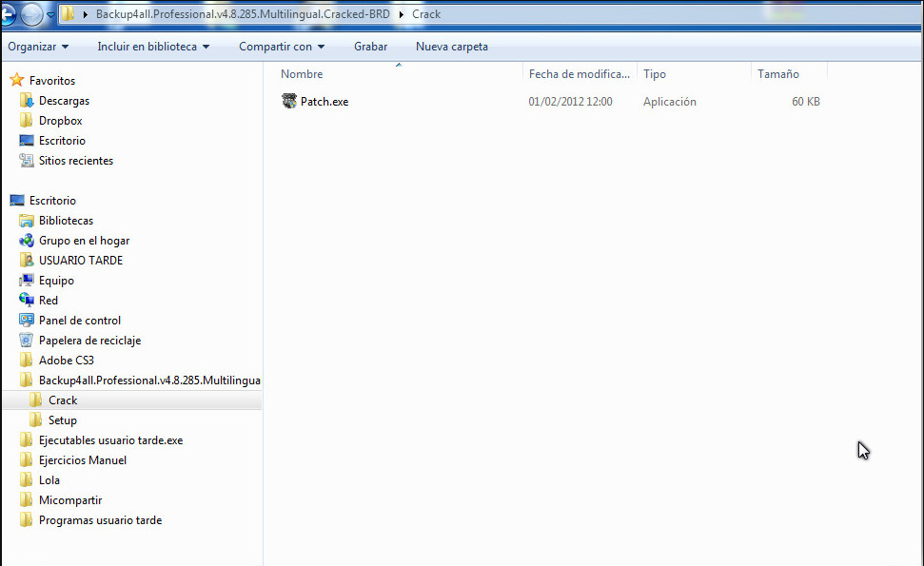The image size is (924, 566).
Task: Expand arrow before Crack in address bar
Action: click(x=402, y=14)
